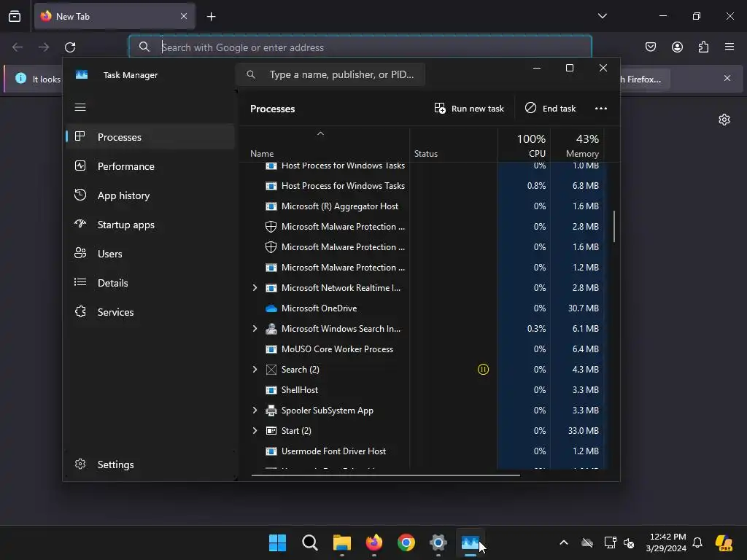The image size is (747, 560).
Task: Open Startup apps section
Action: click(x=150, y=225)
